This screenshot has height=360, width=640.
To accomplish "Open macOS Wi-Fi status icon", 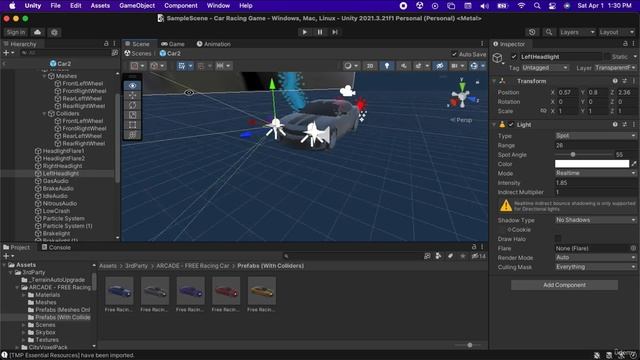I will 521,6.
